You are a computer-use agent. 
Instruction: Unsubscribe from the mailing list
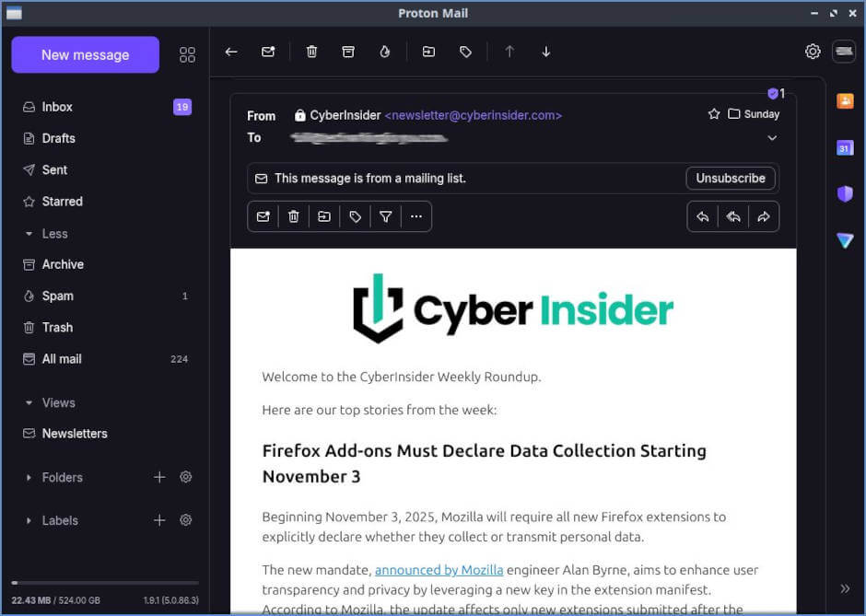point(731,178)
